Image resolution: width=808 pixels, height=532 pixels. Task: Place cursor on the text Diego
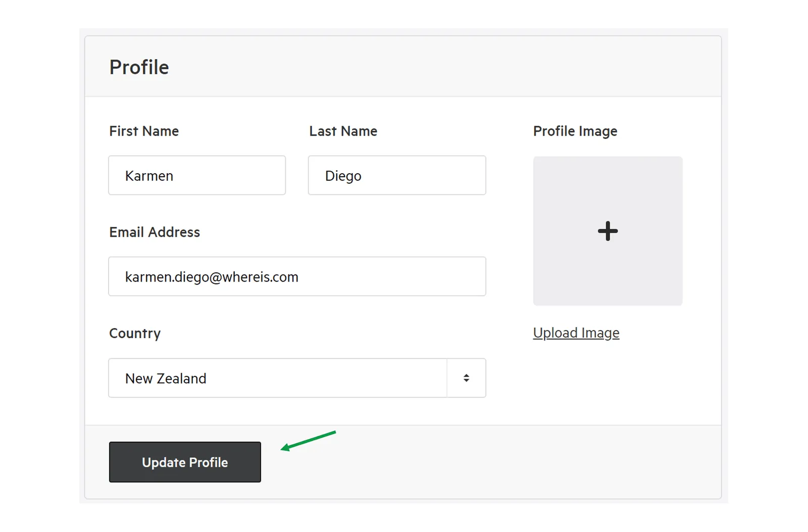coord(343,176)
